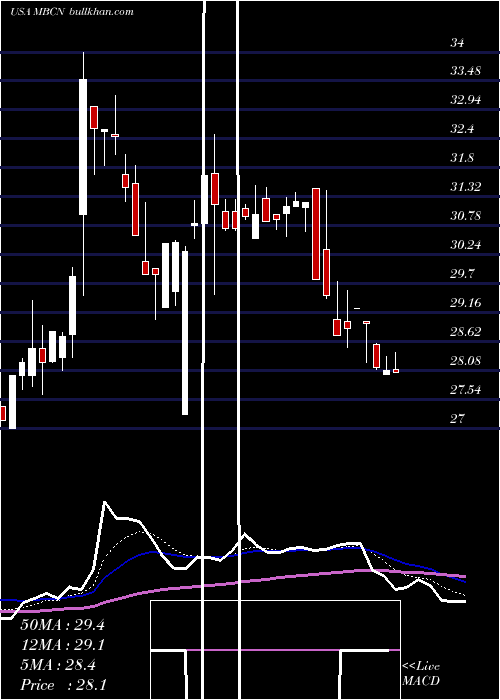Viewport: 500px width, 700px height.
Task: Click the last red candle near 28.08
Action: tap(396, 371)
